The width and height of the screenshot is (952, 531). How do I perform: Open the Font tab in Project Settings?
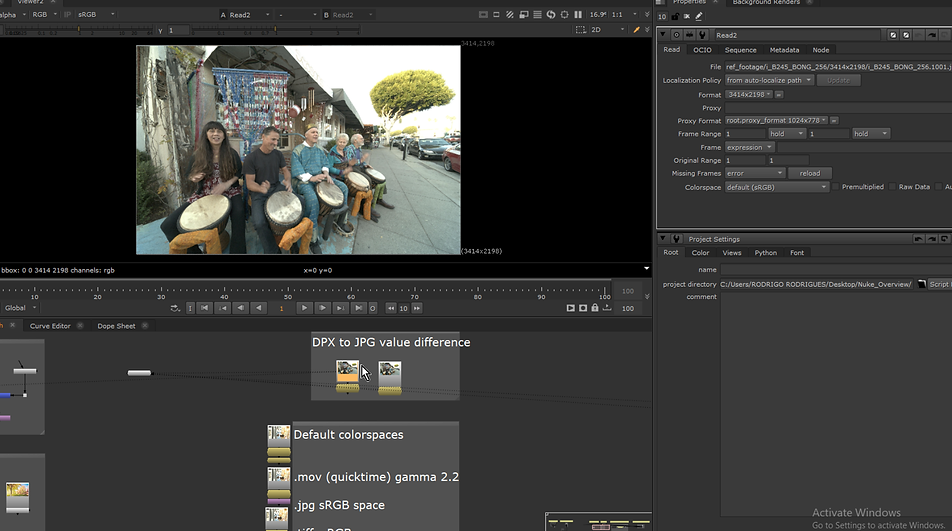pyautogui.click(x=797, y=252)
